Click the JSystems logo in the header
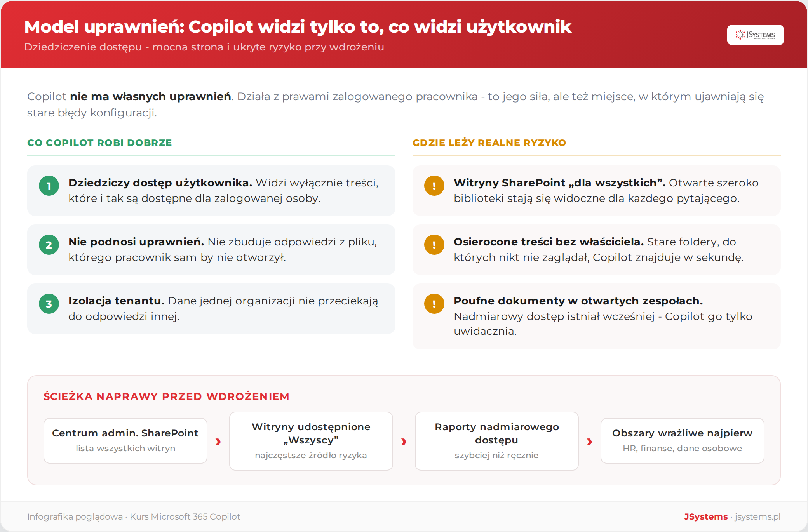Image resolution: width=808 pixels, height=532 pixels. click(755, 35)
